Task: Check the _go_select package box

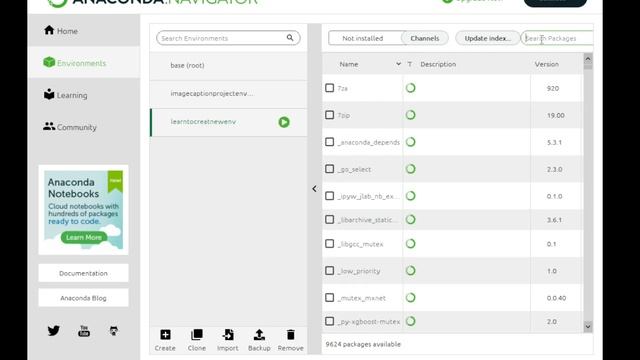Action: point(329,169)
